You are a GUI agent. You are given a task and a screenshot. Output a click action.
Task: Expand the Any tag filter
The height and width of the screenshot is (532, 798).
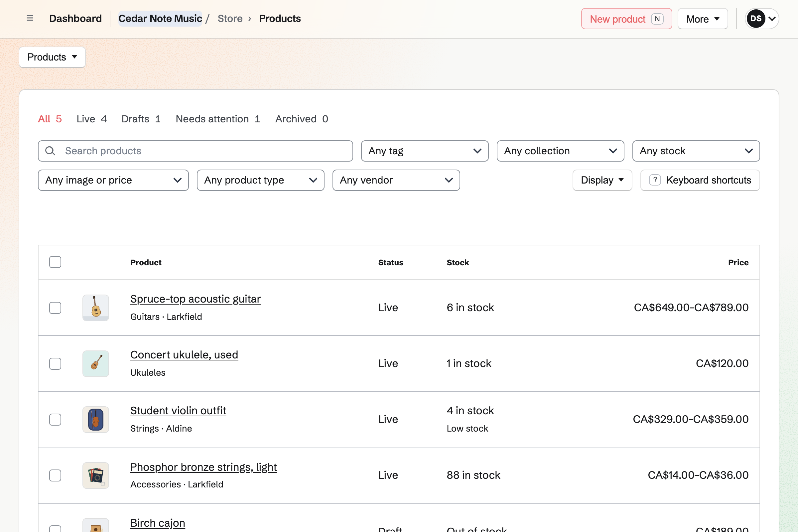point(425,151)
